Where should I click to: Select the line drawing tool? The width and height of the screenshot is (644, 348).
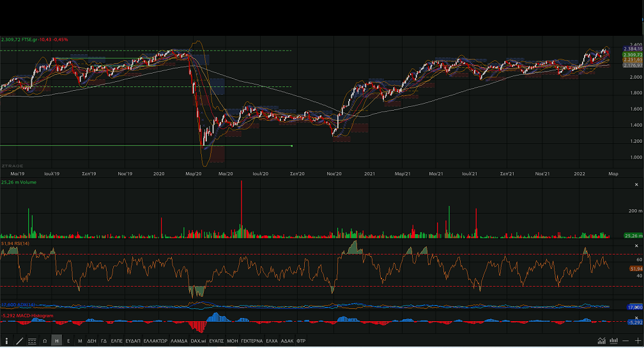(19, 341)
